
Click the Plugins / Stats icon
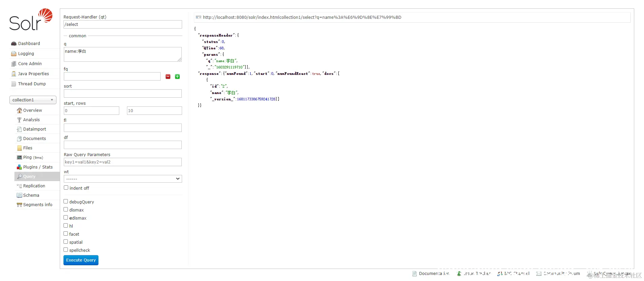click(19, 167)
